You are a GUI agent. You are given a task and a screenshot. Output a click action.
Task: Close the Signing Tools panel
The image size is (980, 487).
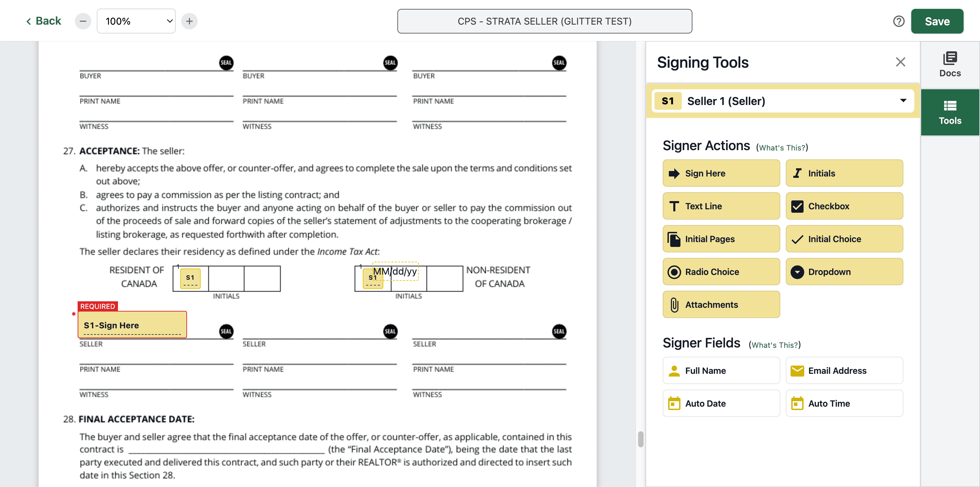900,62
